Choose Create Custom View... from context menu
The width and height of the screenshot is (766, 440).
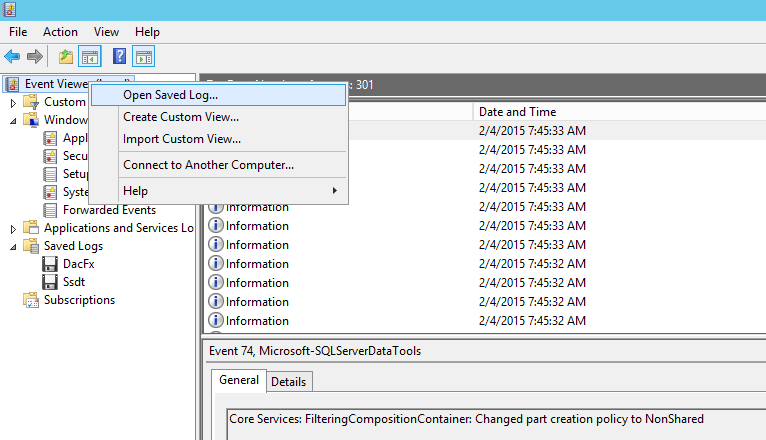218,117
